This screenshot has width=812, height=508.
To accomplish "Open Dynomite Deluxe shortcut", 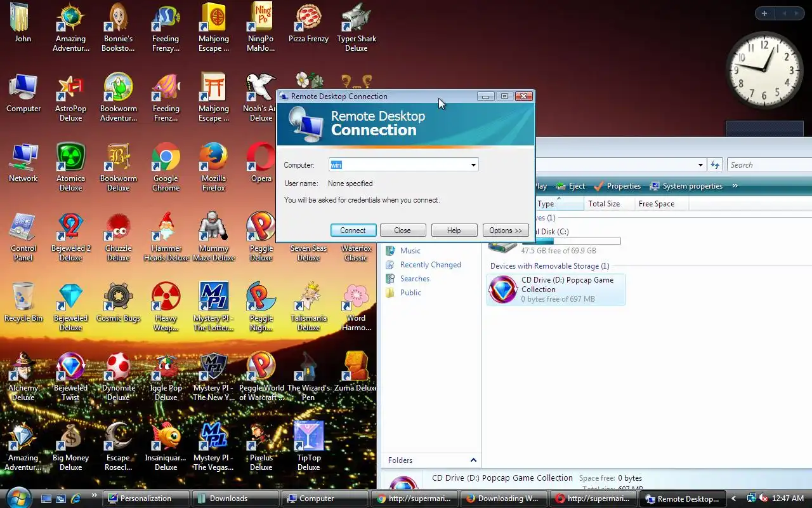I will 118,377.
